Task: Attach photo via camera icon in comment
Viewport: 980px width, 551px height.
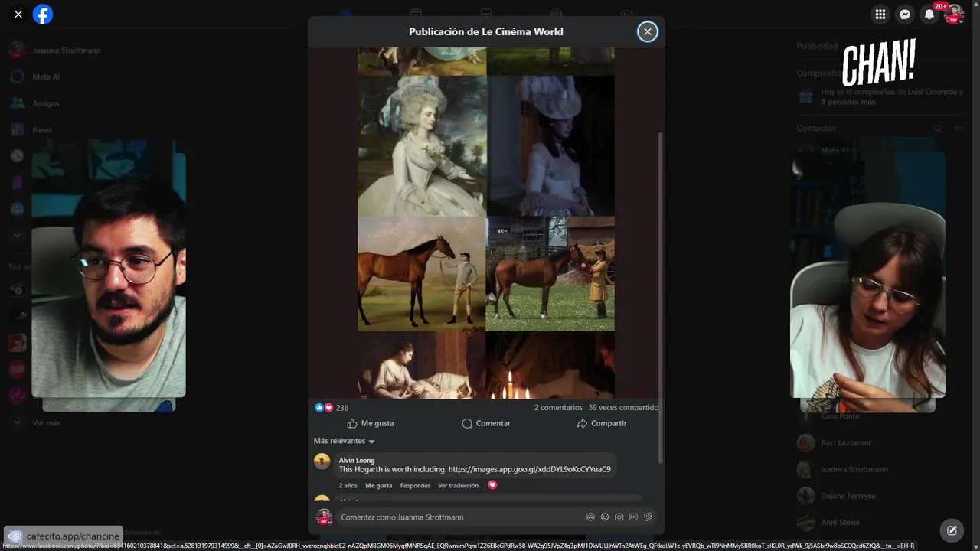Action: pyautogui.click(x=619, y=517)
